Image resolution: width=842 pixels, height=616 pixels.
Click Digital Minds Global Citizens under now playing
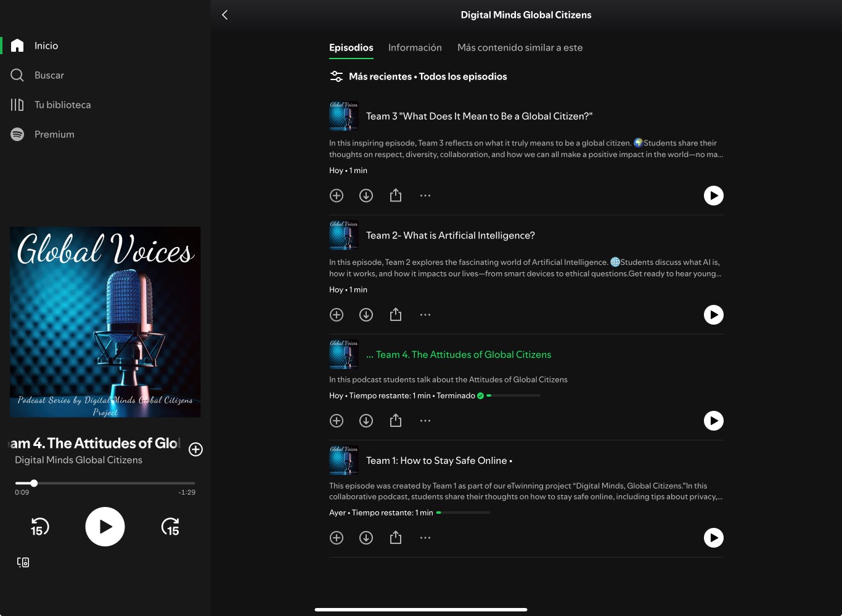coord(78,460)
